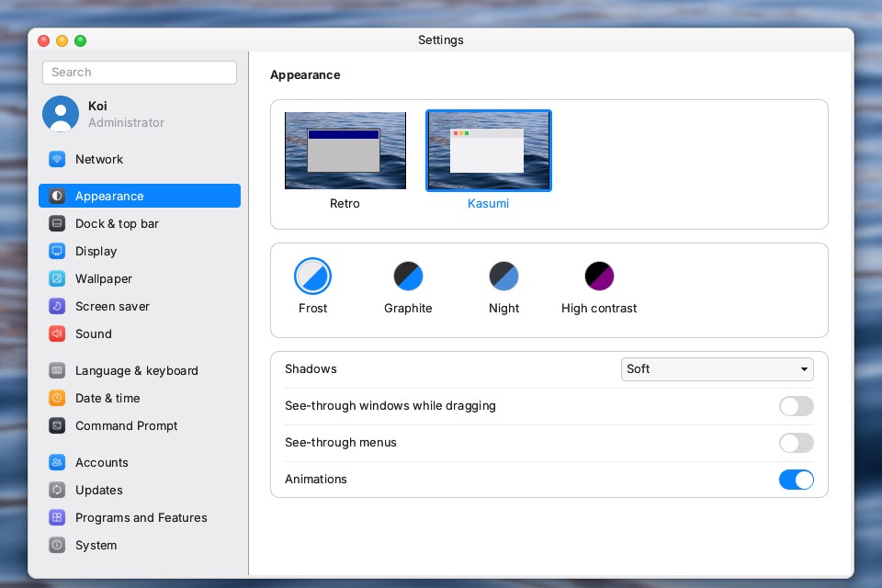Click the Programs and Features icon
The width and height of the screenshot is (882, 588).
[x=57, y=517]
